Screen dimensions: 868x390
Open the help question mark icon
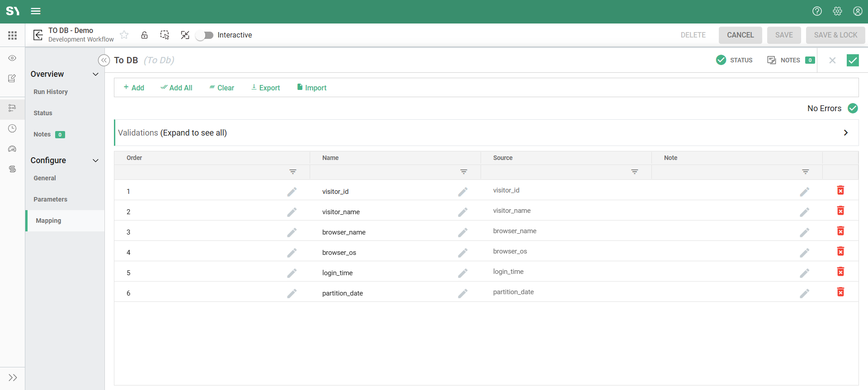(x=817, y=11)
